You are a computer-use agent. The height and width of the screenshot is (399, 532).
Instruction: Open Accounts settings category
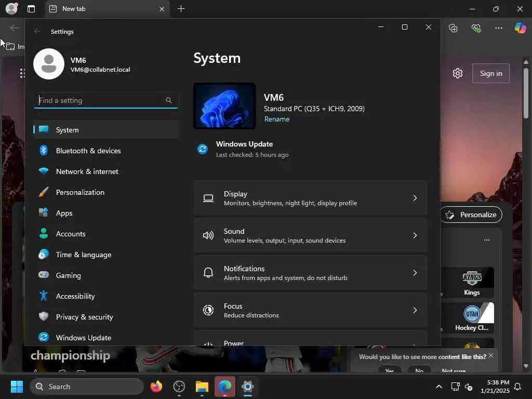coord(106,234)
